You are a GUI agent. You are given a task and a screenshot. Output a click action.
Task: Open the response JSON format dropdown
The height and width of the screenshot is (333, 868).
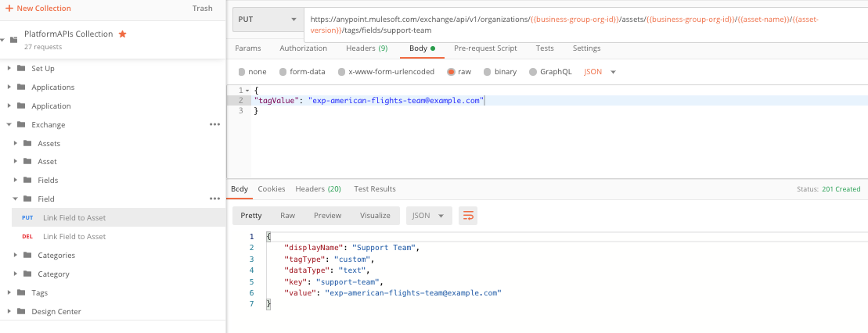coord(429,216)
